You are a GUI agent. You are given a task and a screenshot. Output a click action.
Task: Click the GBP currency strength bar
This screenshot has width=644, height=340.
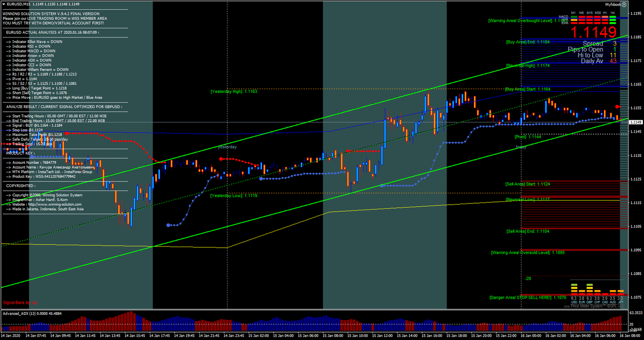(589, 289)
